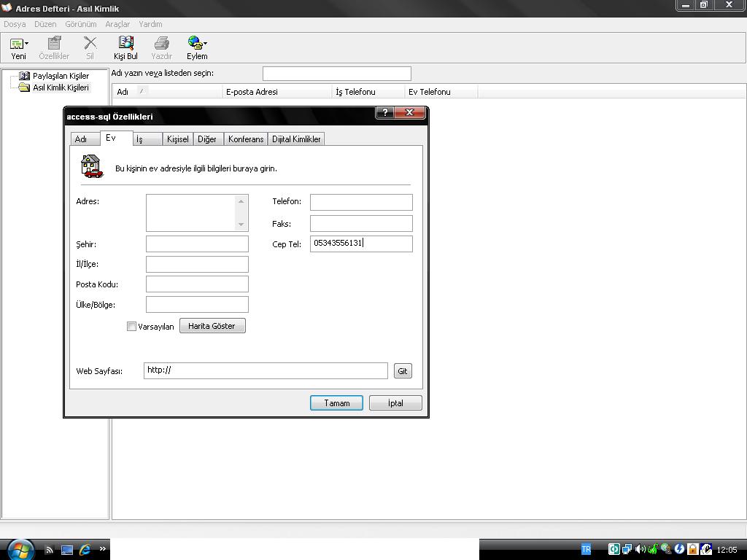Open the Araçlar menu
This screenshot has height=560, width=747.
[117, 24]
